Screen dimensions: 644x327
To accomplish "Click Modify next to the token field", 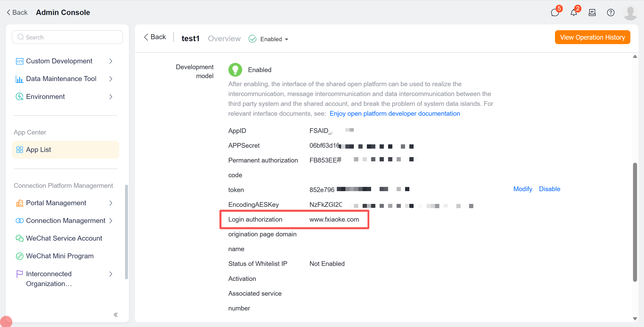I will [x=523, y=189].
